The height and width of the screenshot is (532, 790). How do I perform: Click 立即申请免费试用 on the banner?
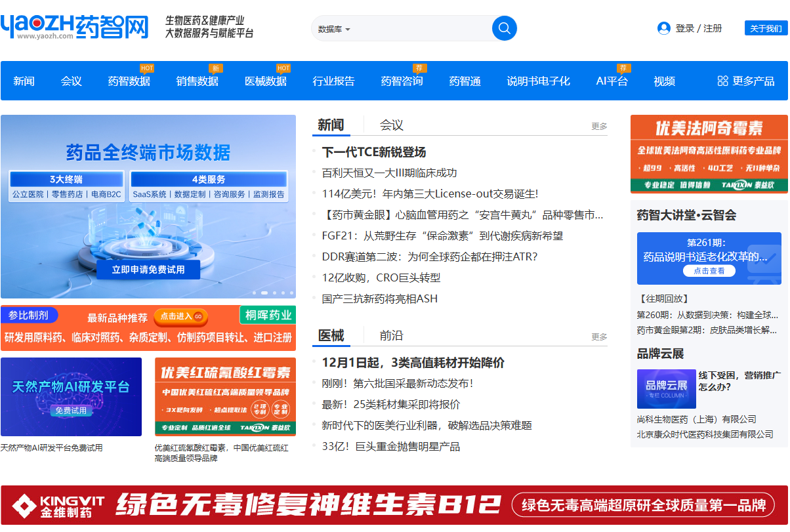[x=148, y=270]
